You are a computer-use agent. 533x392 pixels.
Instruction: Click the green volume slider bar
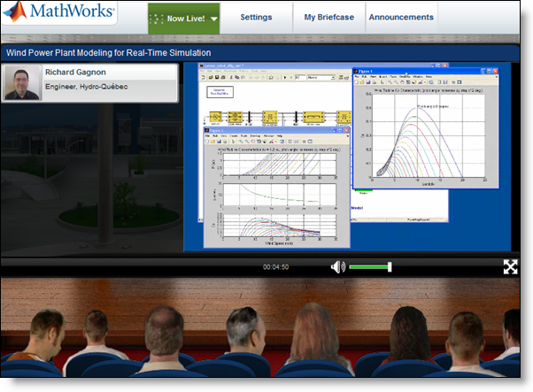click(x=367, y=266)
